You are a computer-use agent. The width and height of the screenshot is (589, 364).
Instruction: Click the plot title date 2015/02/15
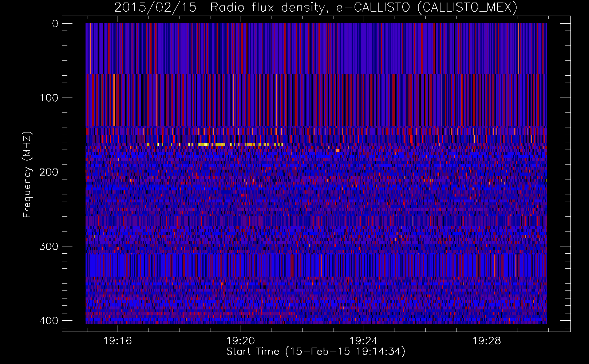click(155, 7)
